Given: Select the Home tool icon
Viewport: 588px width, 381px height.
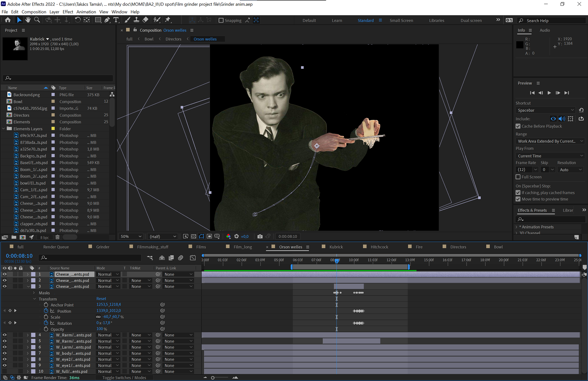Looking at the screenshot, I should pos(8,20).
